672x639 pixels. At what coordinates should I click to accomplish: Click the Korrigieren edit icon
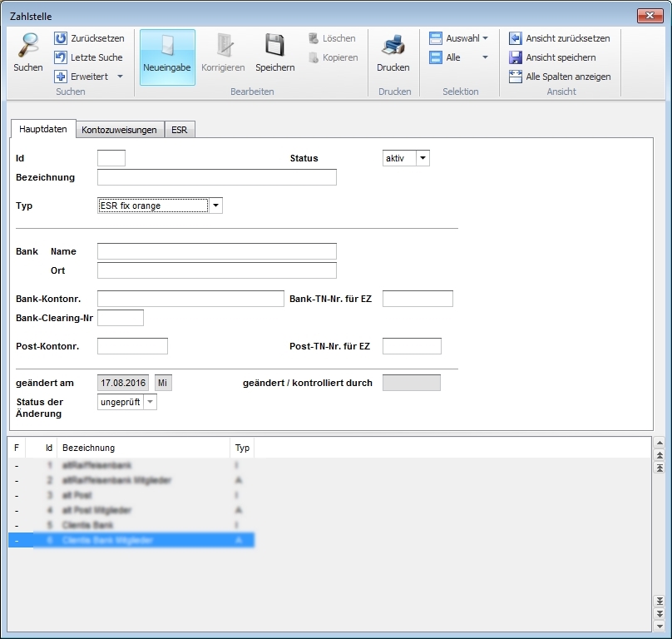coord(224,46)
